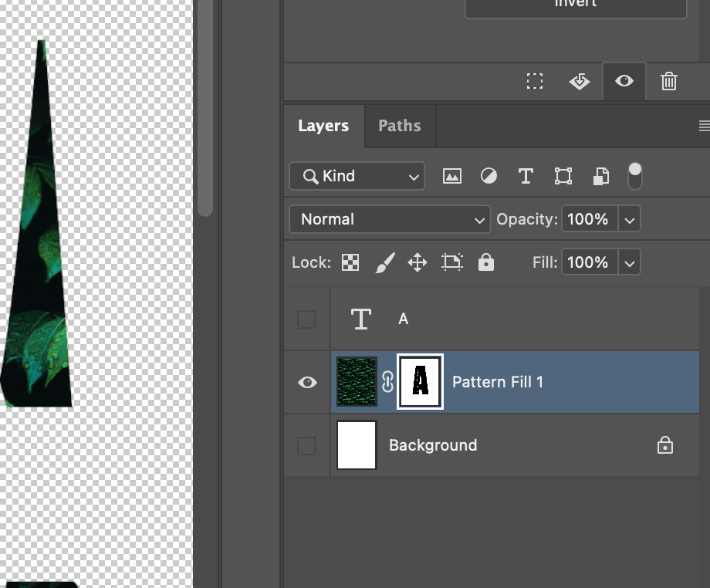This screenshot has width=710, height=588.
Task: Click the Pattern Fill 1 mask thumbnail
Action: point(419,381)
